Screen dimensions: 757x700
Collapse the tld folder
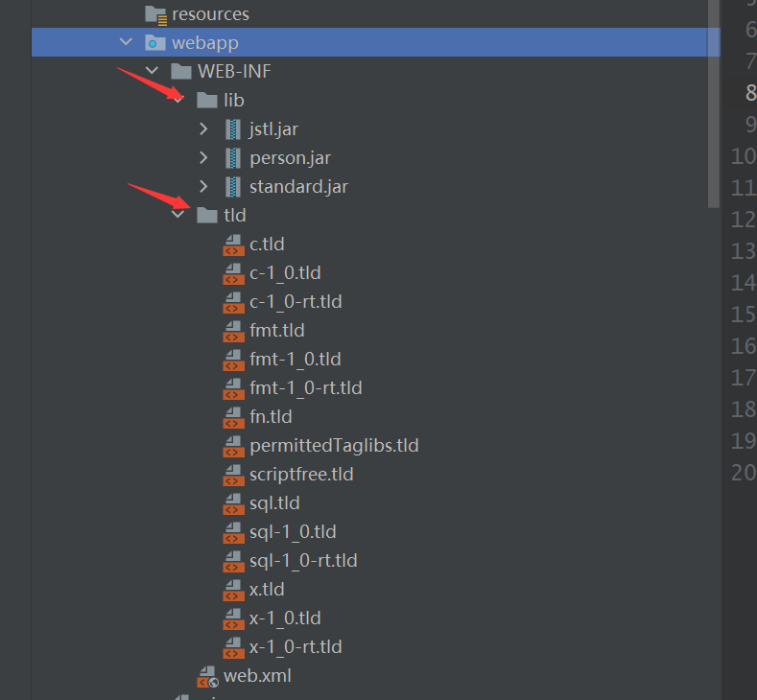point(177,216)
